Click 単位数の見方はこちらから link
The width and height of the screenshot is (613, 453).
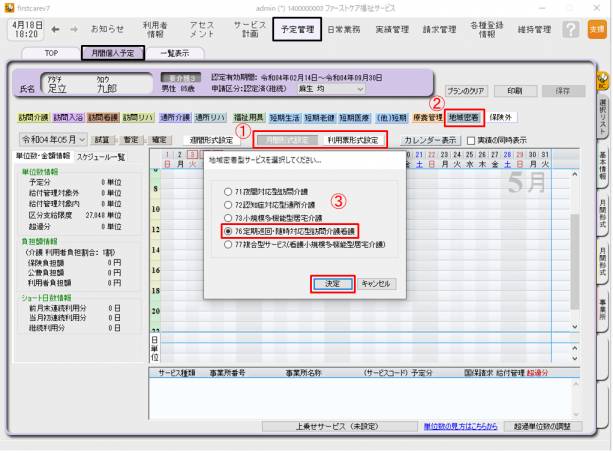[464, 425]
